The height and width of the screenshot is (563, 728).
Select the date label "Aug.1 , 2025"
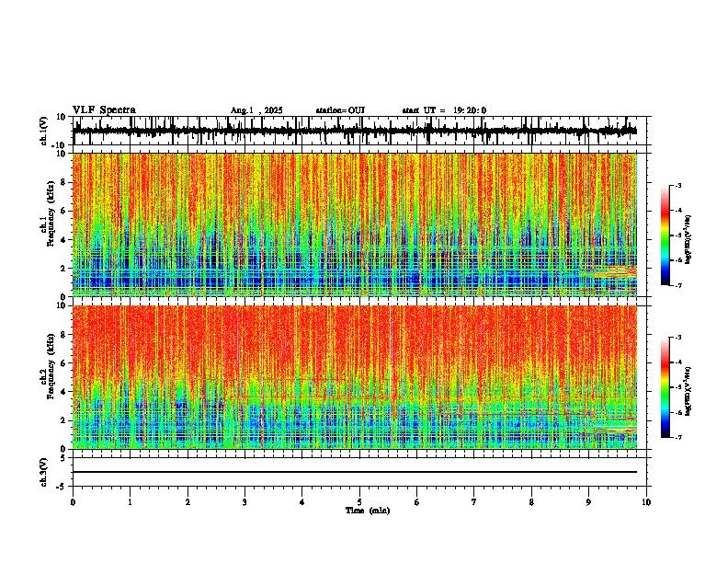256,110
